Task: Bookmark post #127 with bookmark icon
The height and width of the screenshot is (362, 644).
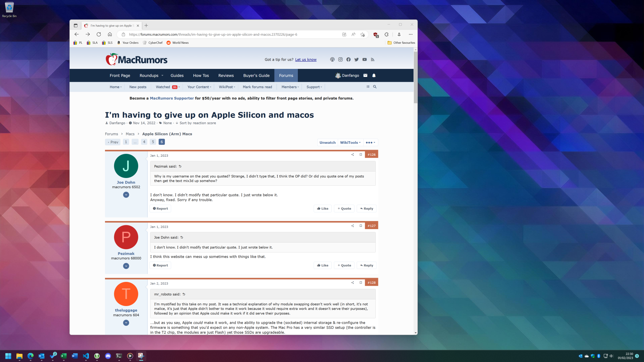Action: point(361,226)
